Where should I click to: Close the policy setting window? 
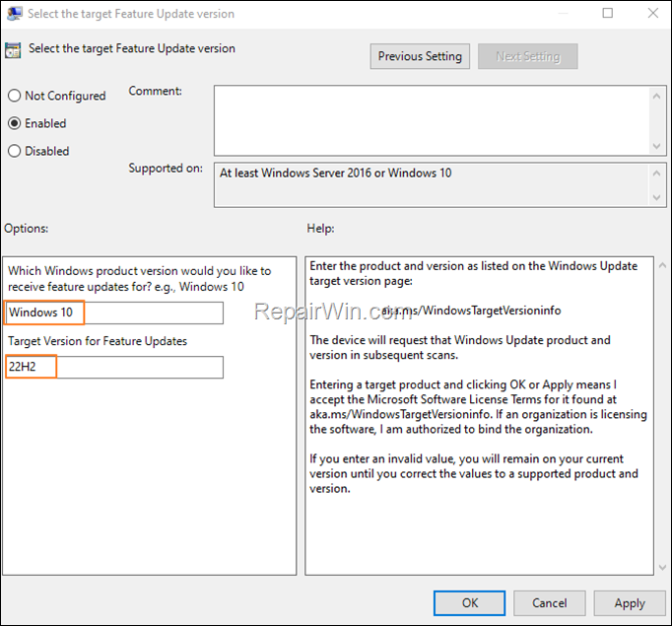652,13
